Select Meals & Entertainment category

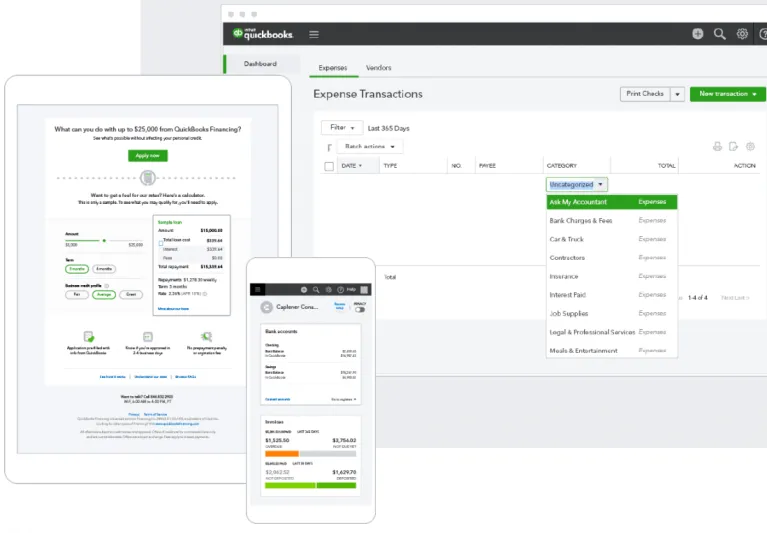click(611, 350)
